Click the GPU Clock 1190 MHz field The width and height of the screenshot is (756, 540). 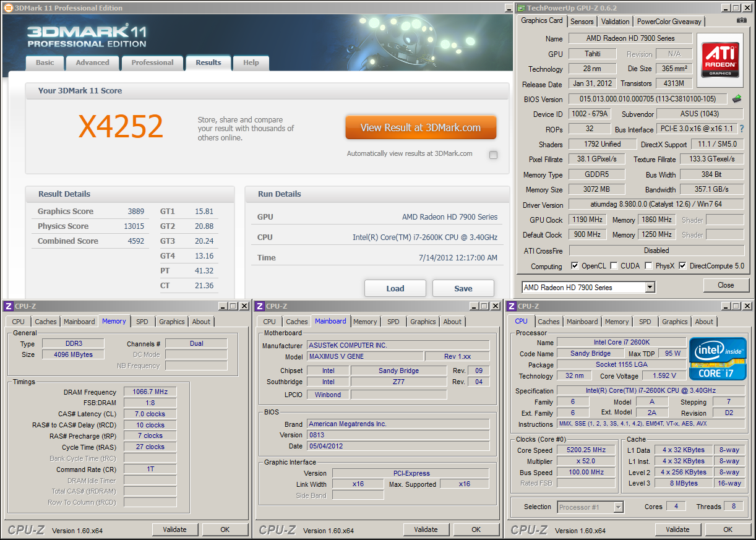[588, 220]
